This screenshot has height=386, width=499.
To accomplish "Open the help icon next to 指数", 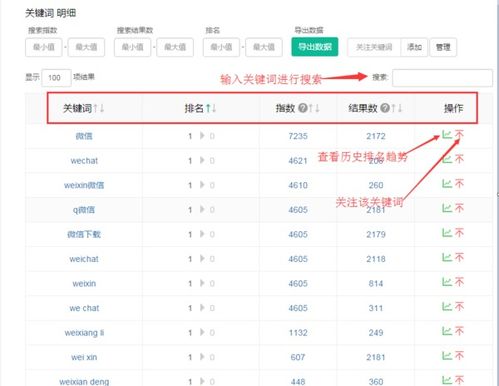I will [303, 108].
